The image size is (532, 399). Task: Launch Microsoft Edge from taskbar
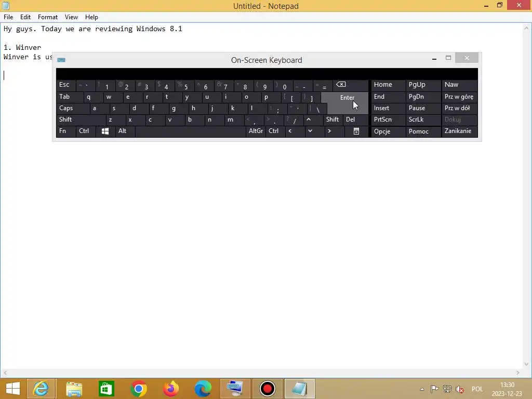coord(203,389)
